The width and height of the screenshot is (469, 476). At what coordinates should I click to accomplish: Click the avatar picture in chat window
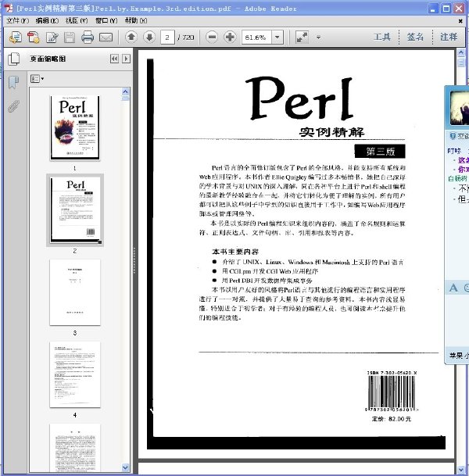[x=460, y=109]
